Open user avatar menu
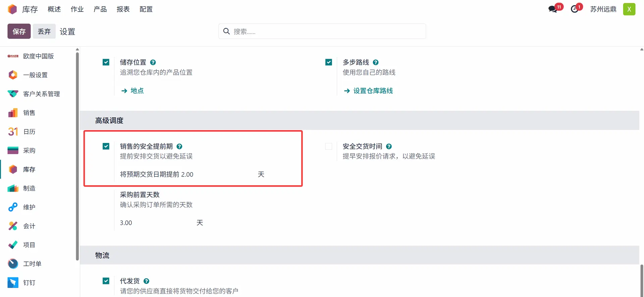This screenshot has width=644, height=297. [629, 9]
